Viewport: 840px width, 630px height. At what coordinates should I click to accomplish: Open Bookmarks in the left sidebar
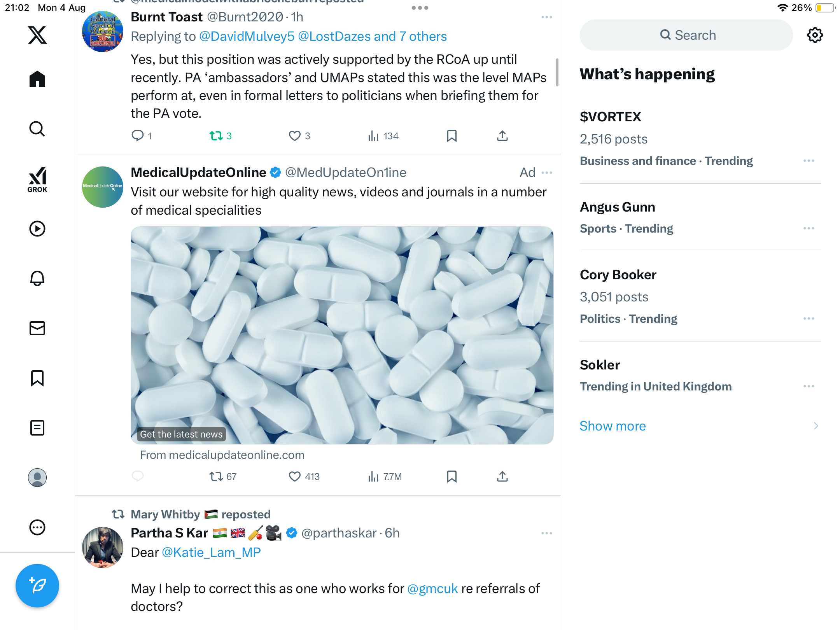tap(37, 378)
